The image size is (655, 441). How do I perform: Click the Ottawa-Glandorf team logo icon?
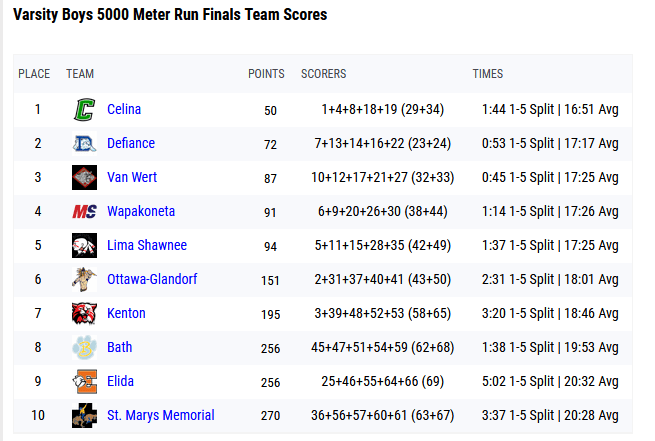coord(84,280)
